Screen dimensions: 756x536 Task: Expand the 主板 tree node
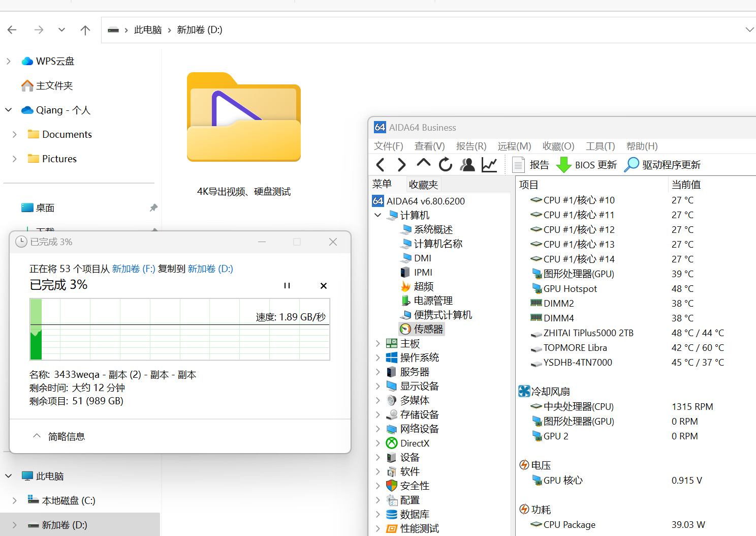pyautogui.click(x=378, y=343)
